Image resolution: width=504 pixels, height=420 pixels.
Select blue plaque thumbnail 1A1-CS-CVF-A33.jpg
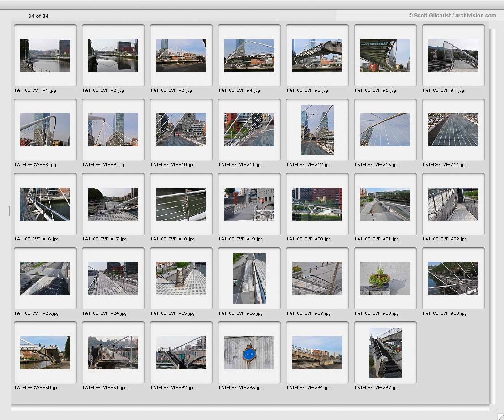click(249, 352)
